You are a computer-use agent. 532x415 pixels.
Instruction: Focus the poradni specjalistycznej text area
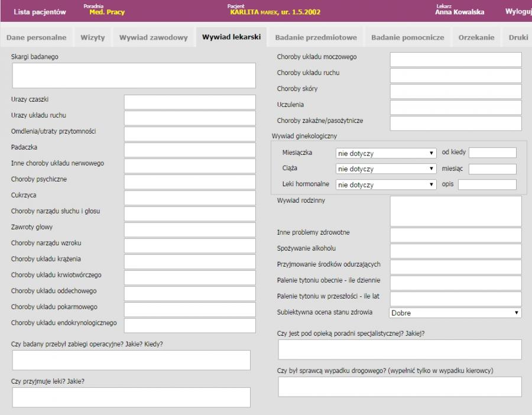click(400, 349)
